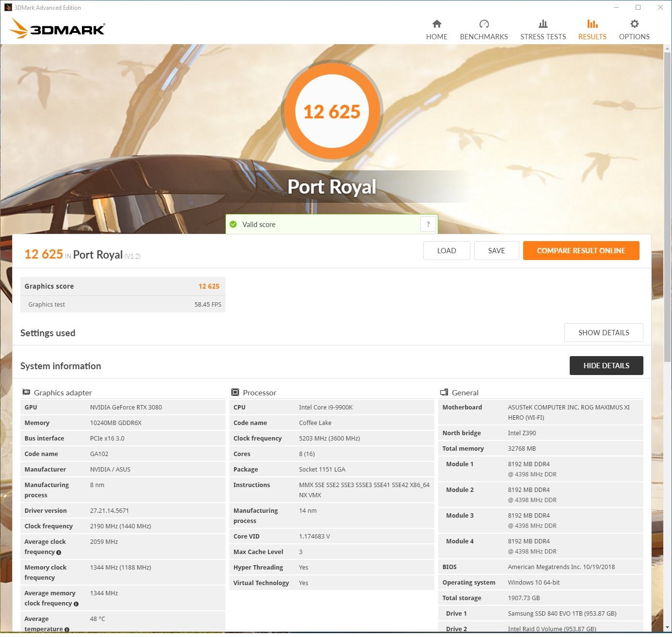Viewport: 672px width, 637px height.
Task: Click the Hyper Threading Yes row
Action: click(332, 567)
